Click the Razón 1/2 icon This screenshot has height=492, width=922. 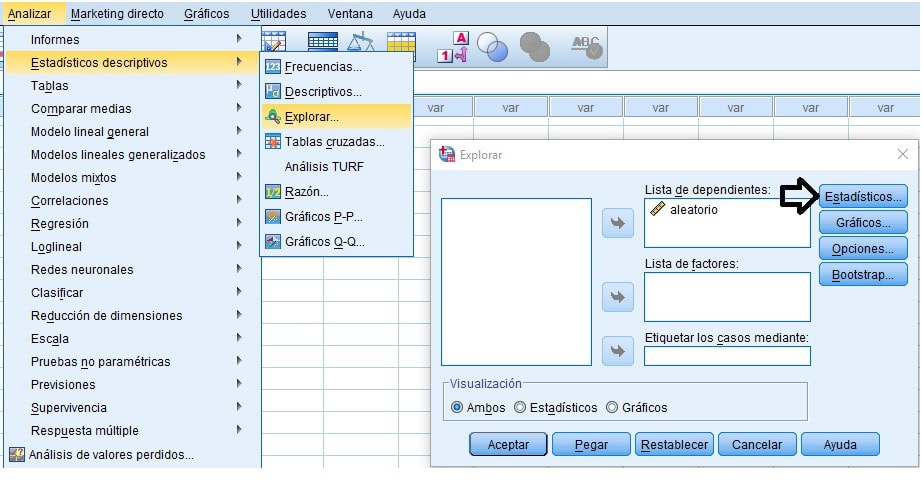click(x=273, y=192)
